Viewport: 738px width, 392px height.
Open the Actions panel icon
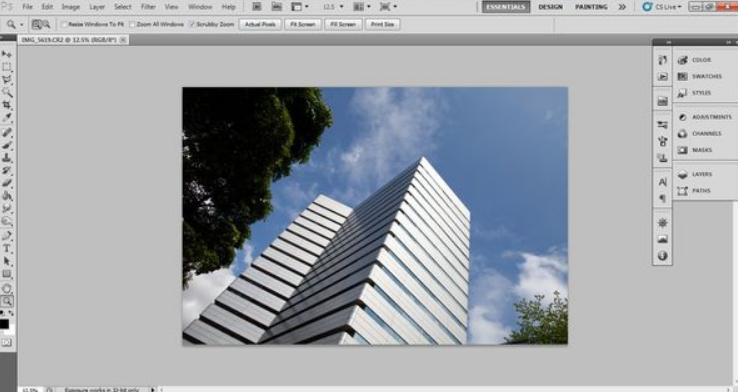click(662, 77)
